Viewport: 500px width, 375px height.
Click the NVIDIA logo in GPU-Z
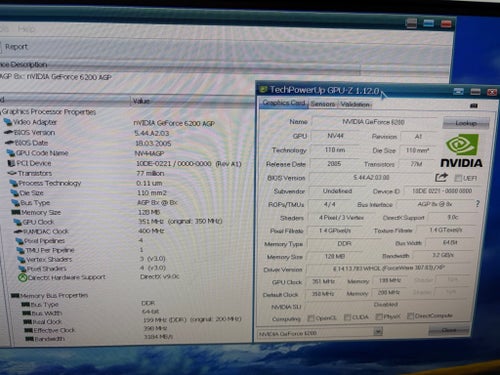462,151
